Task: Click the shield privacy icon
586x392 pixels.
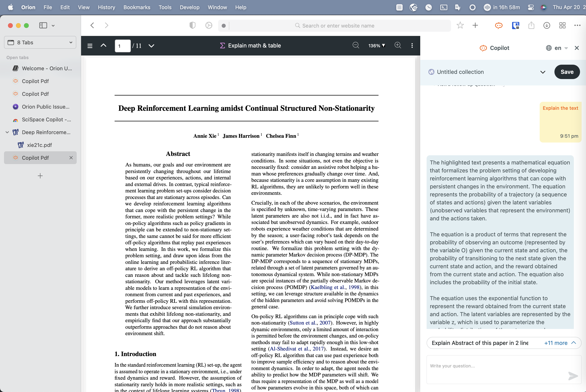Action: coord(192,26)
